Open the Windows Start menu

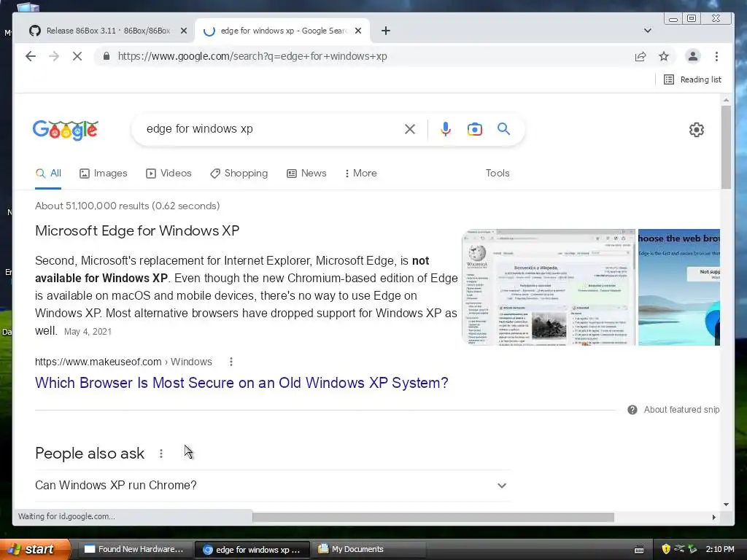click(x=34, y=550)
